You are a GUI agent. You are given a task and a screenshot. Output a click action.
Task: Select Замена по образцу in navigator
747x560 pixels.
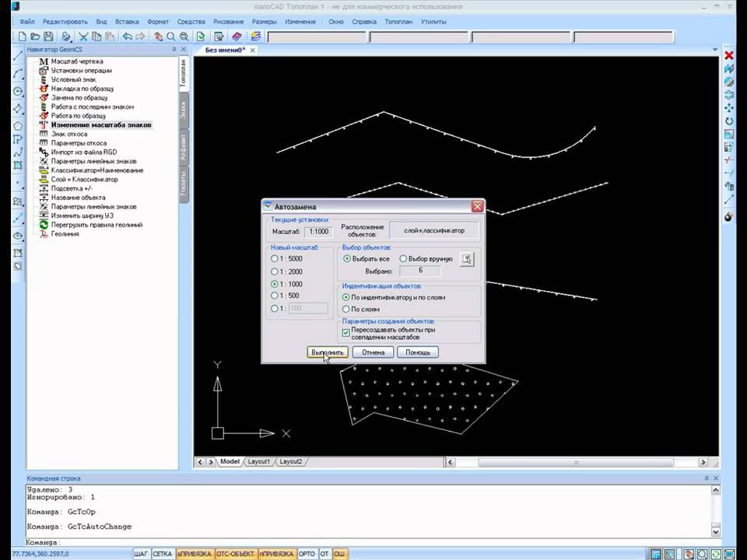pyautogui.click(x=79, y=98)
